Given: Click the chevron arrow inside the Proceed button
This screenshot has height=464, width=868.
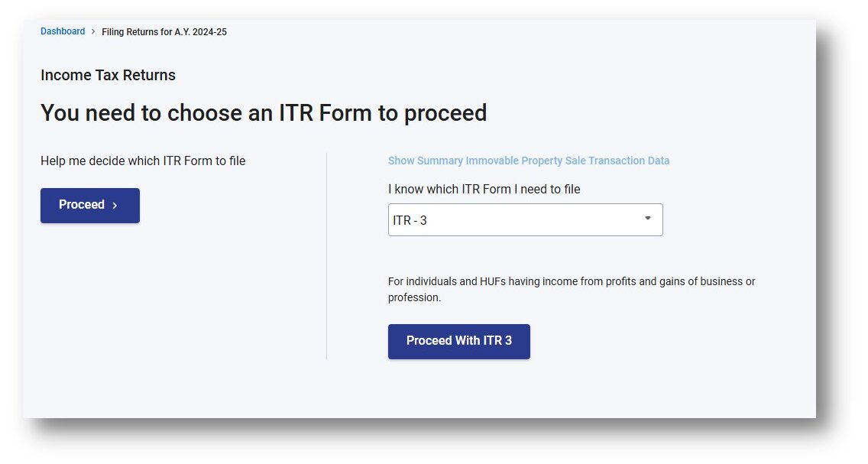Looking at the screenshot, I should 116,205.
